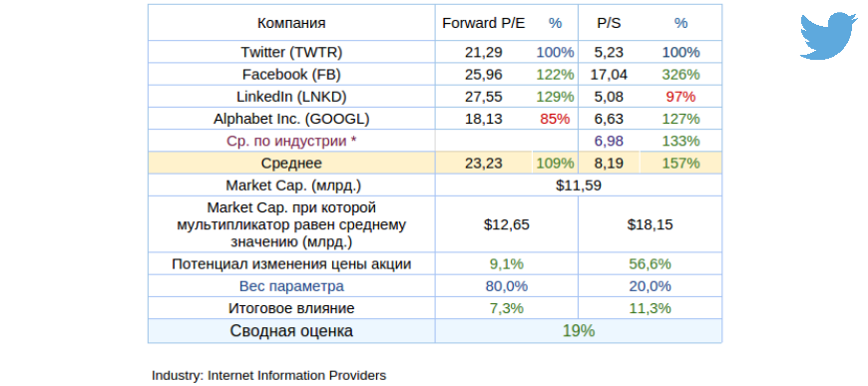Click the P/S column header

[x=610, y=23]
